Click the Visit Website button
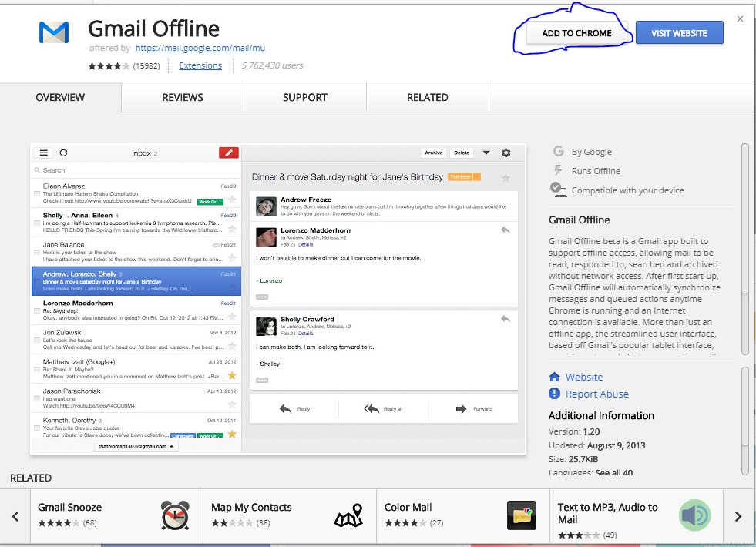Image resolution: width=756 pixels, height=547 pixels. (x=680, y=33)
